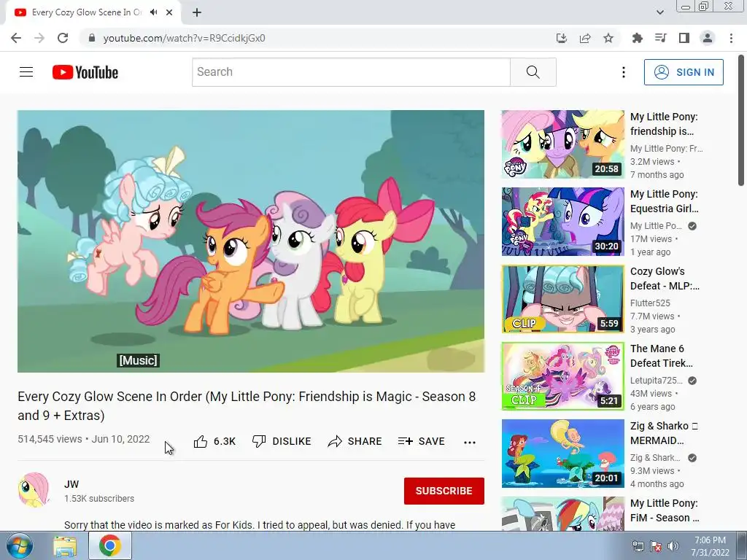This screenshot has height=560, width=747.
Task: Subscribe to the JW channel
Action: [444, 491]
